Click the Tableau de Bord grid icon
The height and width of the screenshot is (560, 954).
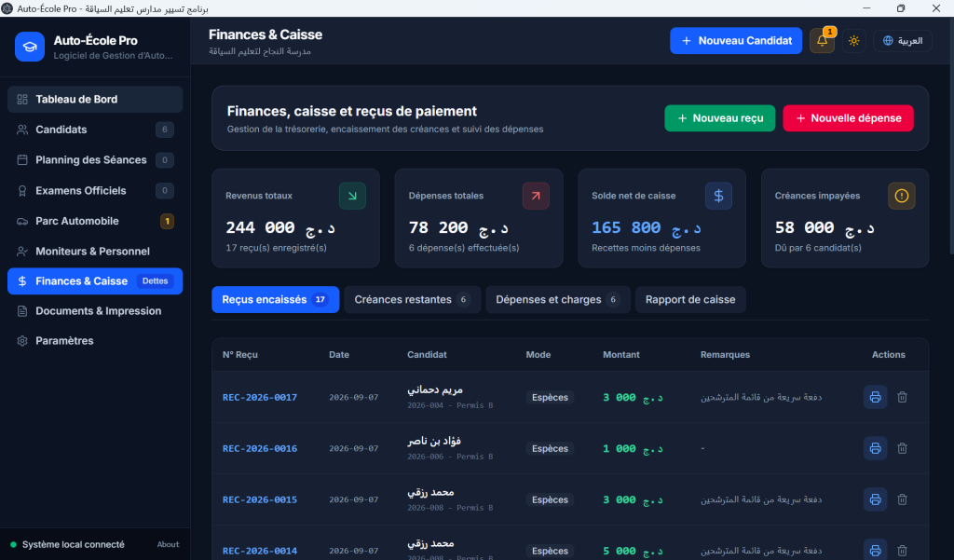(22, 99)
